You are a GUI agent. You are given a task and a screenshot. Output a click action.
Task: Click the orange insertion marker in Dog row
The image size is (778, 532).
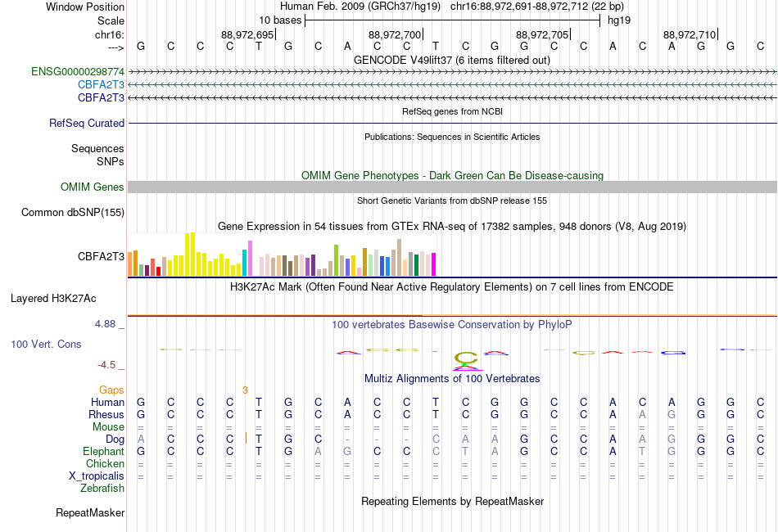[247, 439]
